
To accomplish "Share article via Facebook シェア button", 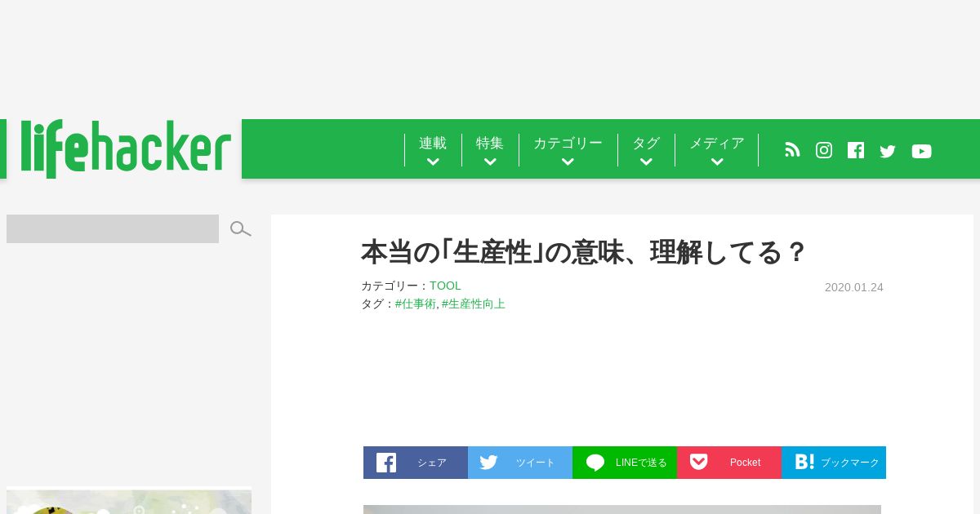I will coord(416,463).
